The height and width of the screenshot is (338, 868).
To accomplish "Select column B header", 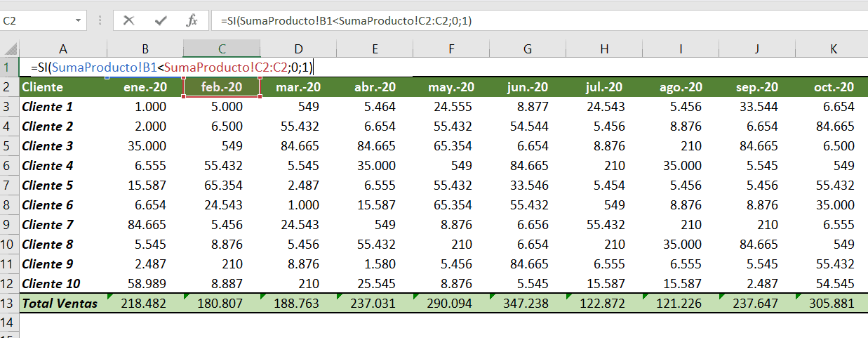I will [x=145, y=48].
